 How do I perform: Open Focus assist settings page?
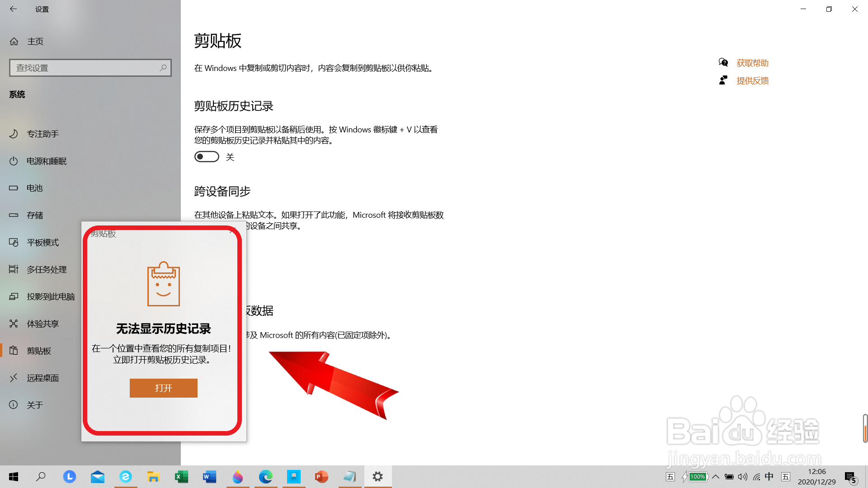42,134
